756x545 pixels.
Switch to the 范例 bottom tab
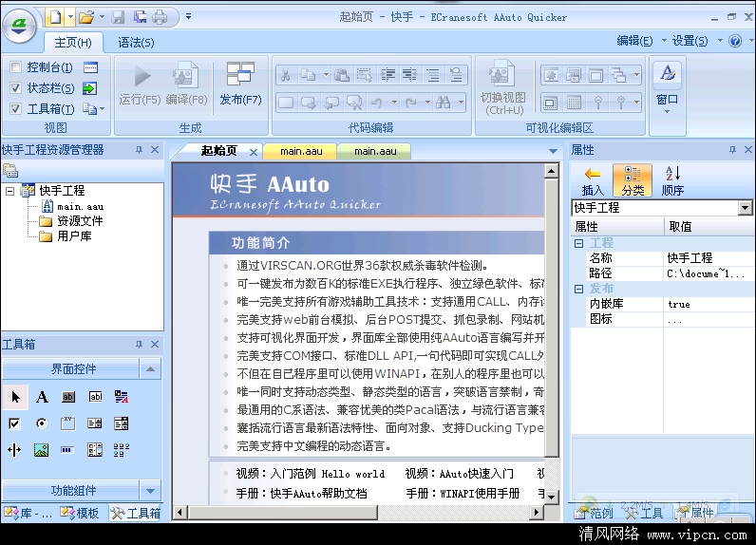pyautogui.click(x=594, y=514)
